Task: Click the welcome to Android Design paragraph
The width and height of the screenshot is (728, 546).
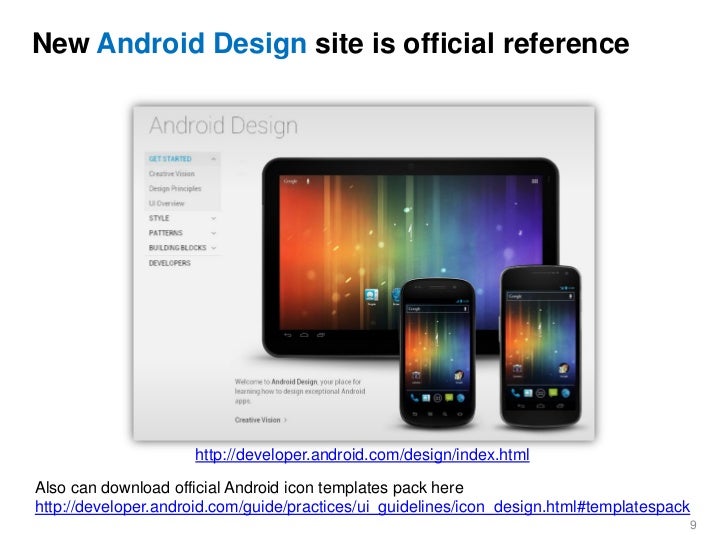Action: (x=300, y=391)
